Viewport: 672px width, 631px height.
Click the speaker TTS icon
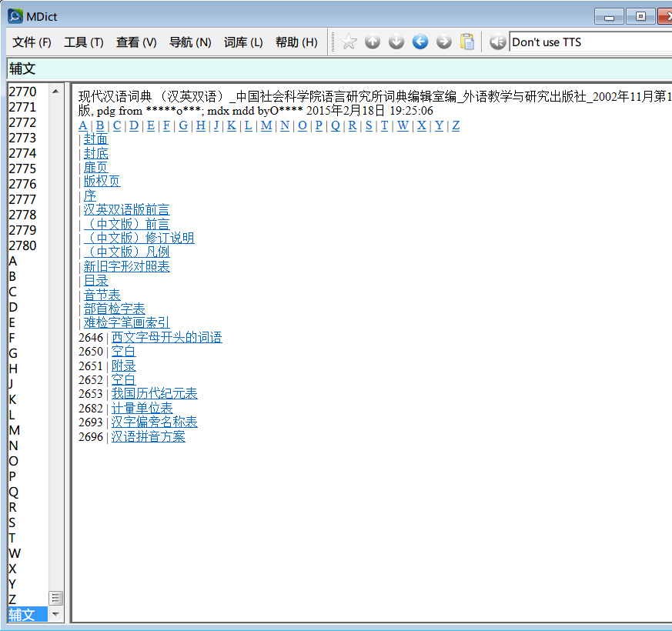(x=497, y=42)
